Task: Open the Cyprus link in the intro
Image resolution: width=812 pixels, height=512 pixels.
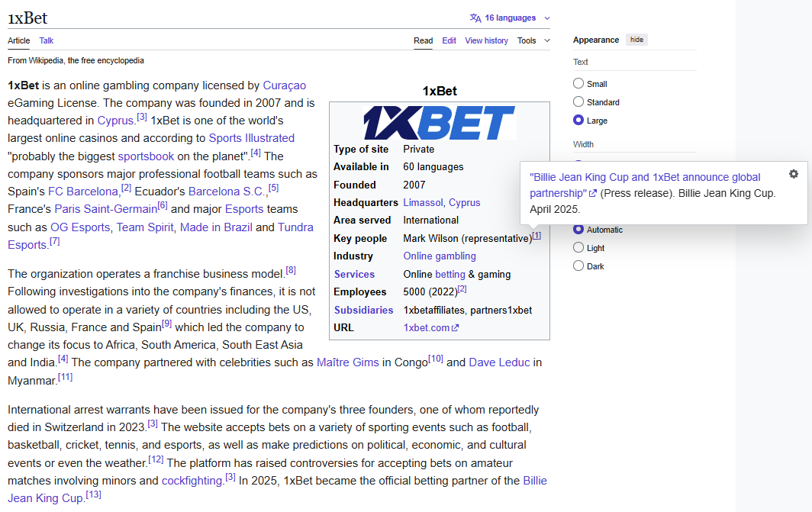Action: tap(115, 121)
